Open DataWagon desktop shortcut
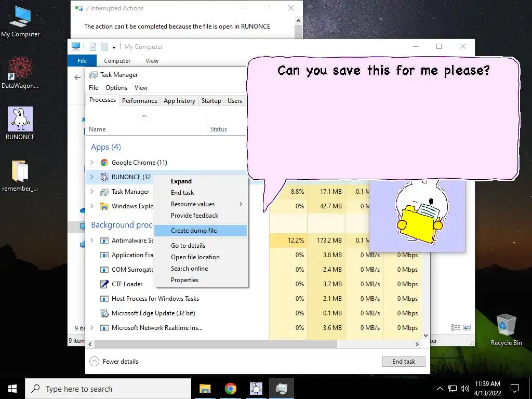Image resolution: width=532 pixels, height=399 pixels. coord(20,73)
